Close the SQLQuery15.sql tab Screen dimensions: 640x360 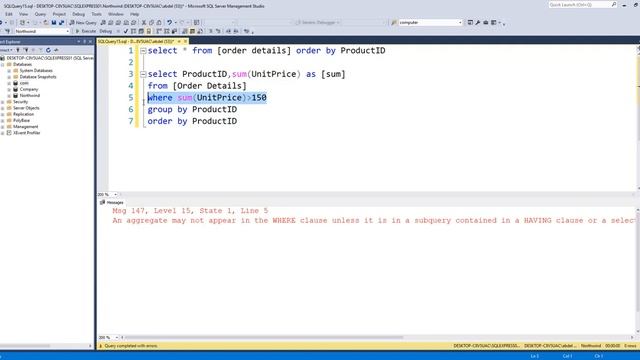click(185, 41)
